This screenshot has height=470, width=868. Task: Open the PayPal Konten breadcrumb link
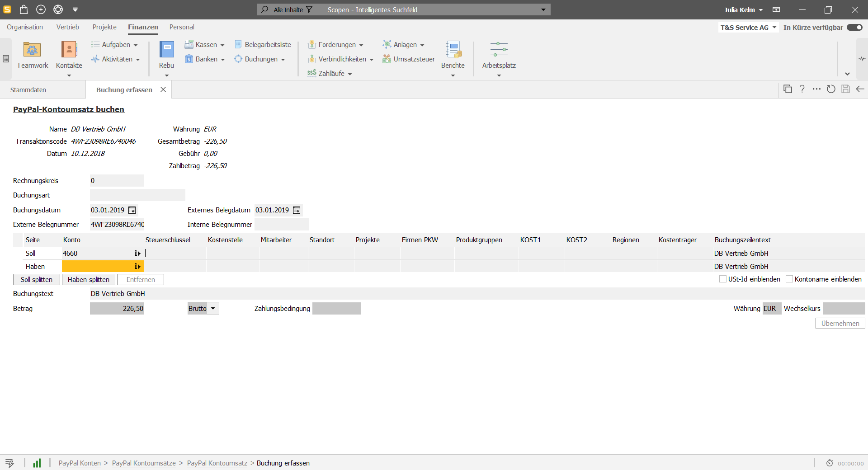click(80, 463)
